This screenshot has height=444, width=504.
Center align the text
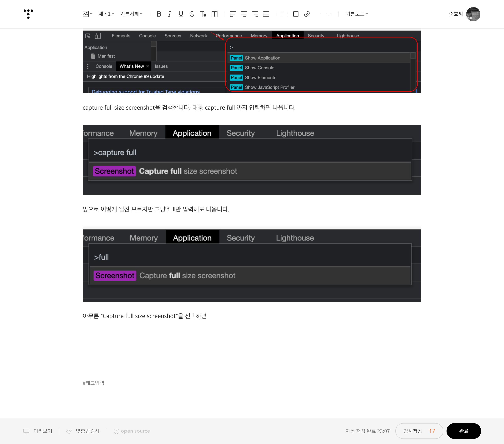(244, 14)
